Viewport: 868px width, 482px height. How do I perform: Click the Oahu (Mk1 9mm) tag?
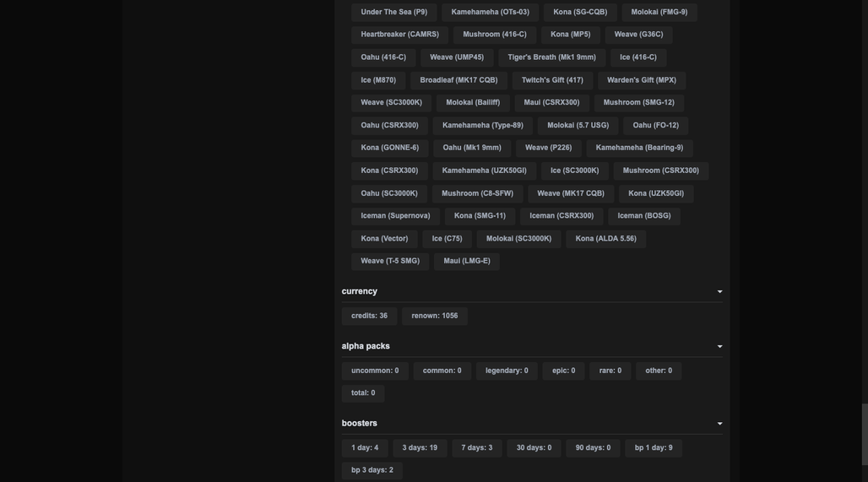472,148
